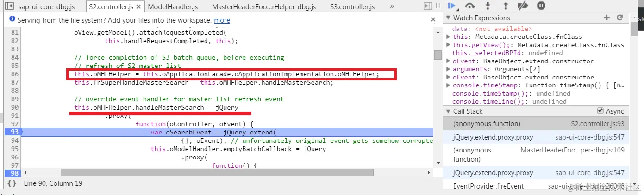Image resolution: width=644 pixels, height=195 pixels.
Task: Expand the arguments watch entry
Action: pyautogui.click(x=448, y=69)
